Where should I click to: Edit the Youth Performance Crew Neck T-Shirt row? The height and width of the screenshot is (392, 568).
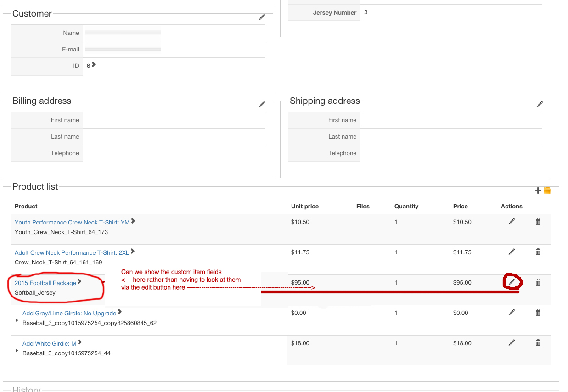[512, 222]
